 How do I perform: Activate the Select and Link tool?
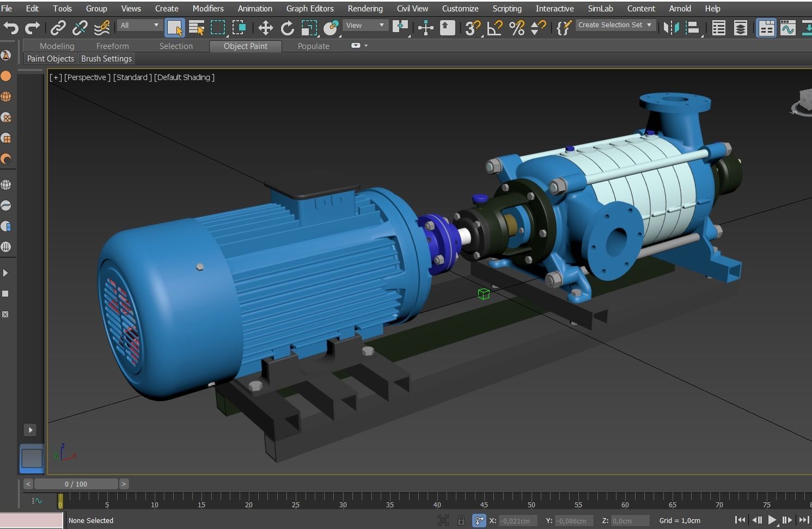(x=58, y=28)
